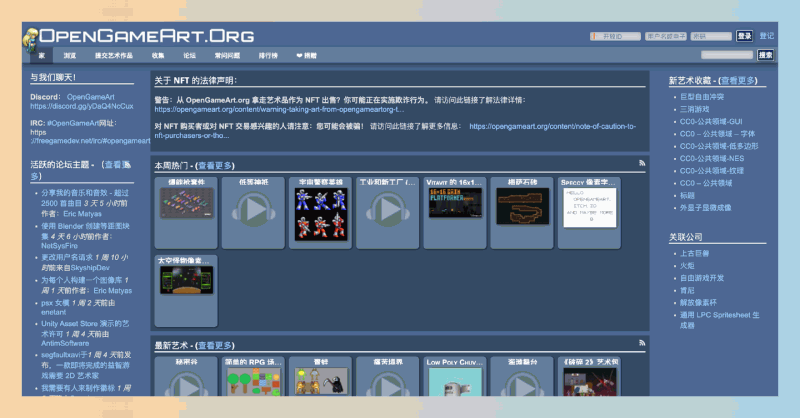Open the space police robots sprite thumbnail
Viewport: 800px width, 418px height.
320,214
